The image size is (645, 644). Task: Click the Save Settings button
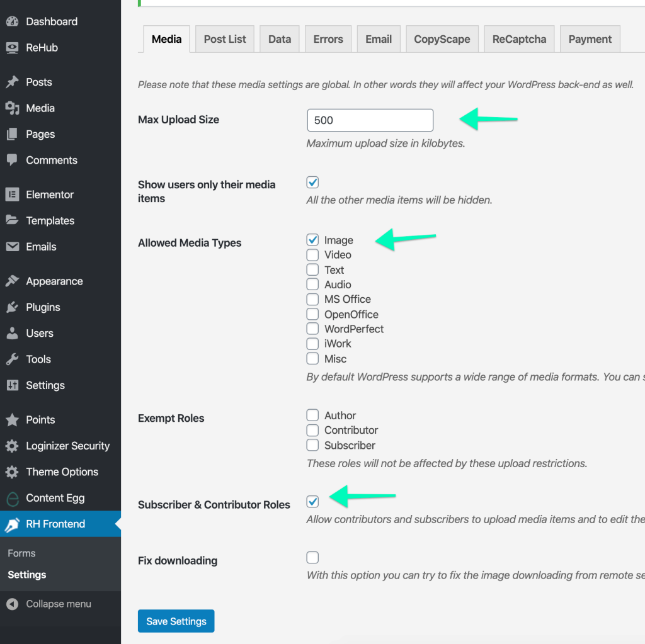(x=176, y=621)
